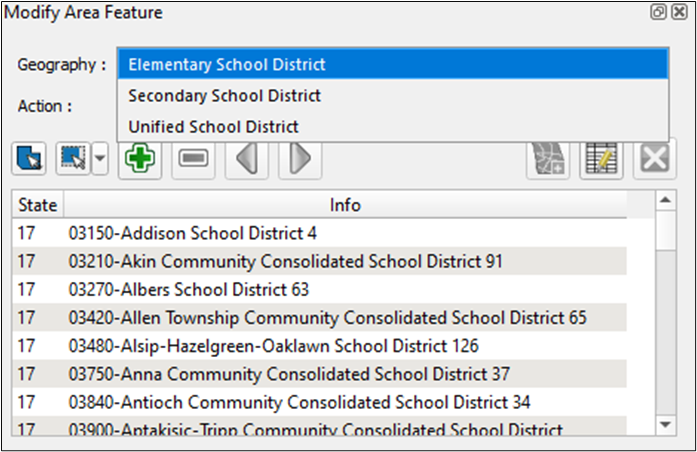Open the selection tool dropdown arrow
Screen dimensions: 697x452
coord(100,159)
